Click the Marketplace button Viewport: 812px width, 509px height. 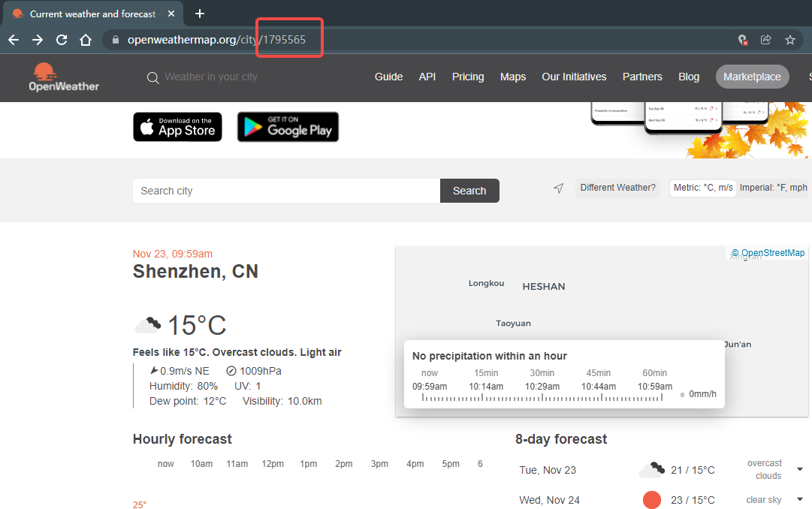(752, 77)
